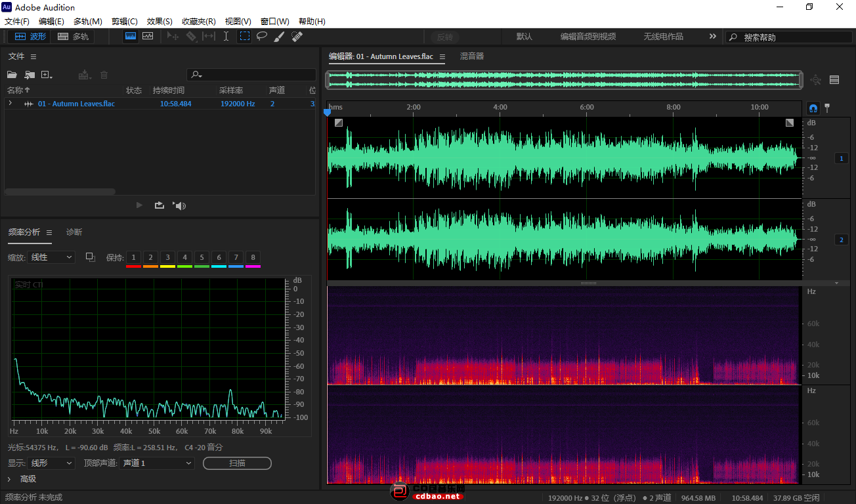Viewport: 856px width, 504px height.
Task: Switch to 混音器 tab
Action: (472, 56)
